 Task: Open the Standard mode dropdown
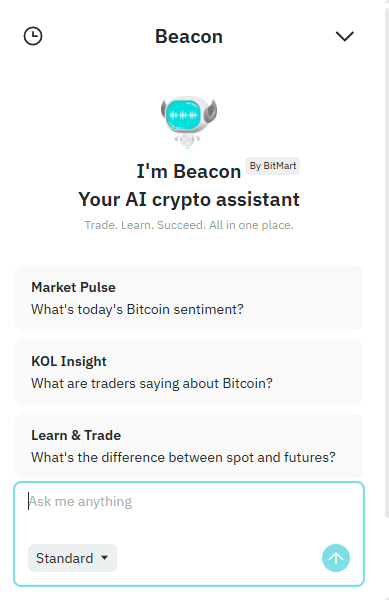click(x=72, y=558)
